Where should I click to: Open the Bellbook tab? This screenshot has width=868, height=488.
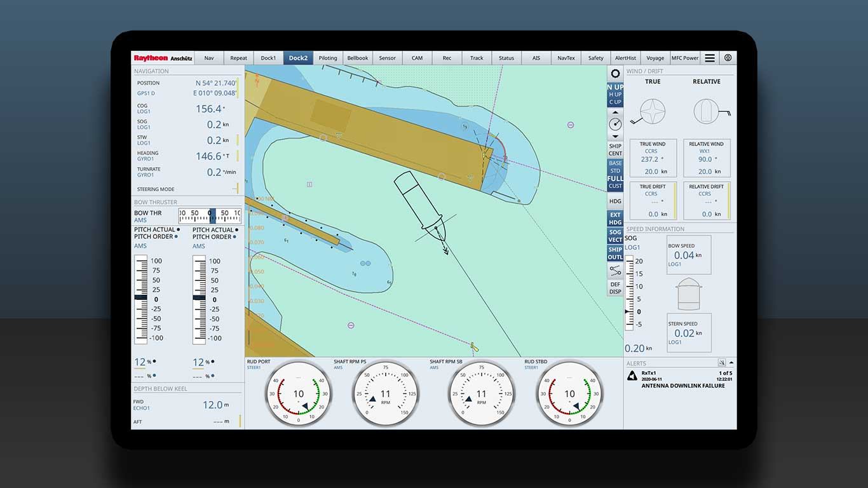coord(358,58)
